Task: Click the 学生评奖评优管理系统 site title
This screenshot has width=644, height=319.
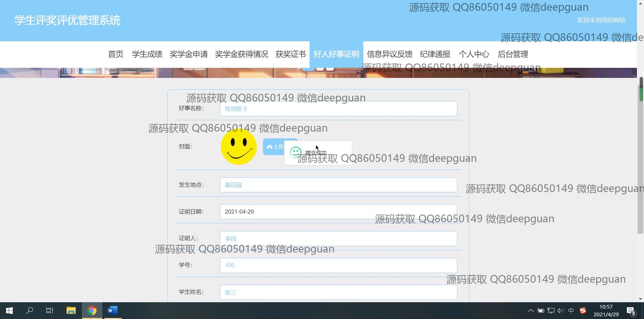Action: point(67,20)
